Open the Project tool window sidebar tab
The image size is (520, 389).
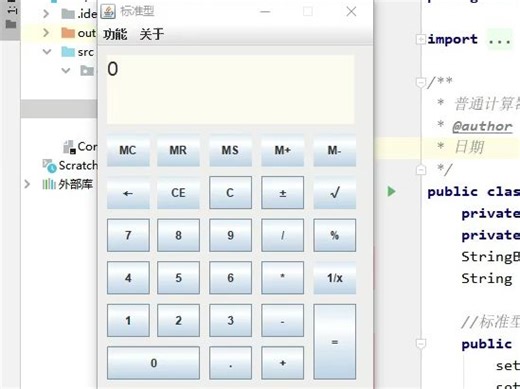[11, 17]
